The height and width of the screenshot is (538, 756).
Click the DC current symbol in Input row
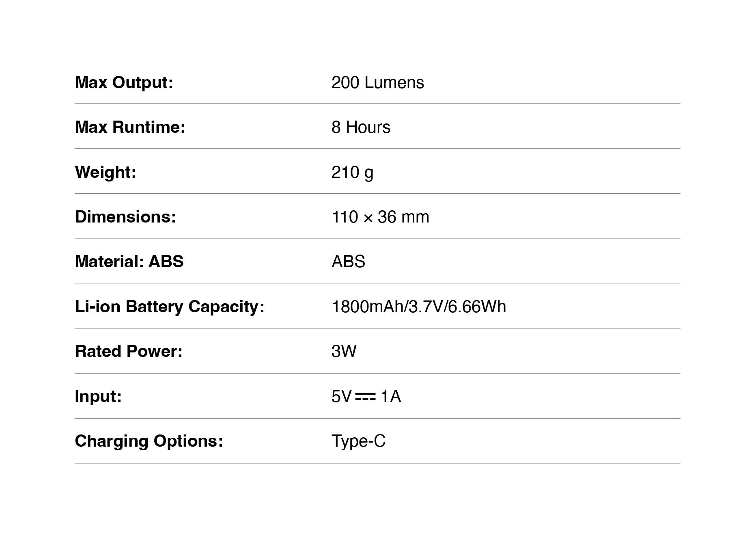click(x=365, y=397)
